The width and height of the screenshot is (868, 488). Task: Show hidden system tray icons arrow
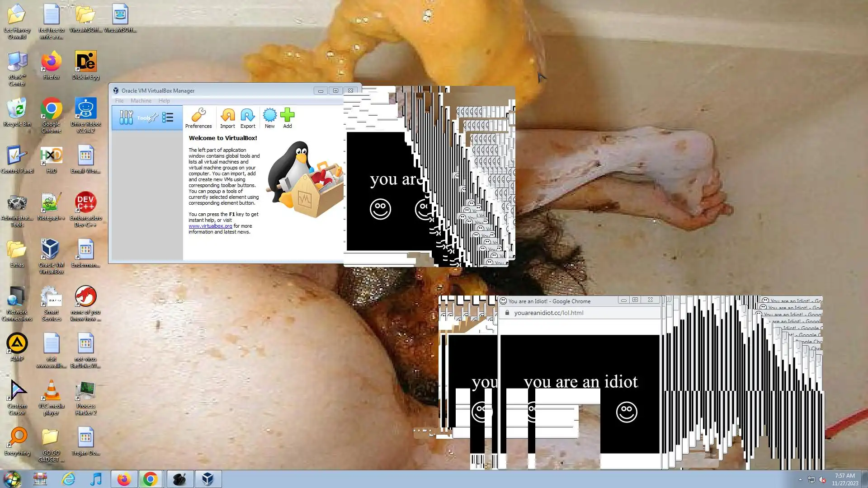800,479
